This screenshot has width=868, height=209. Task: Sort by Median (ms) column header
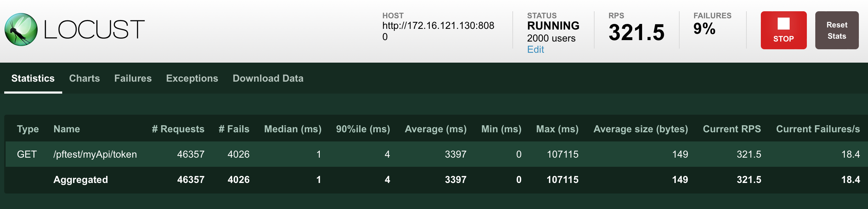pos(293,129)
